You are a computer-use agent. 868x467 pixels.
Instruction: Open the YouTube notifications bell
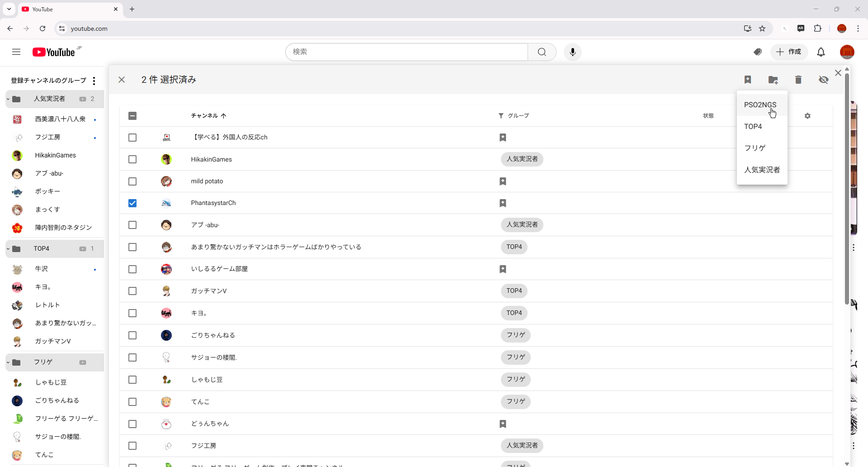pyautogui.click(x=821, y=52)
